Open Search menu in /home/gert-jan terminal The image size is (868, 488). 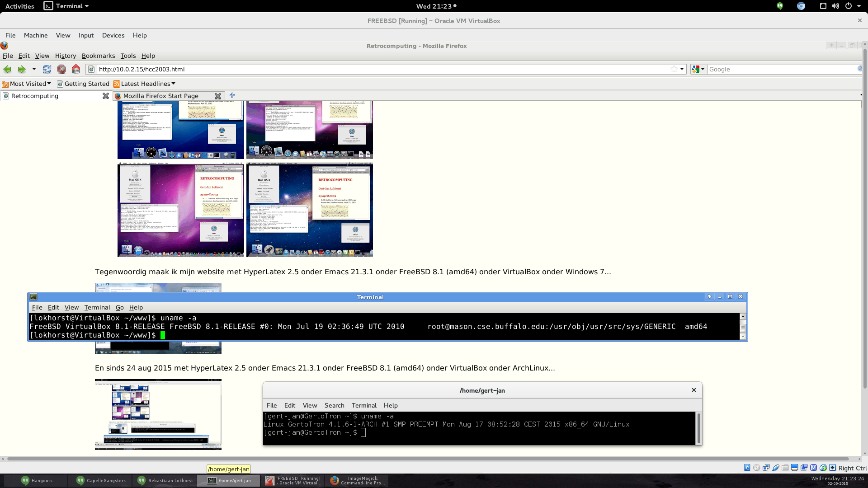tap(334, 405)
